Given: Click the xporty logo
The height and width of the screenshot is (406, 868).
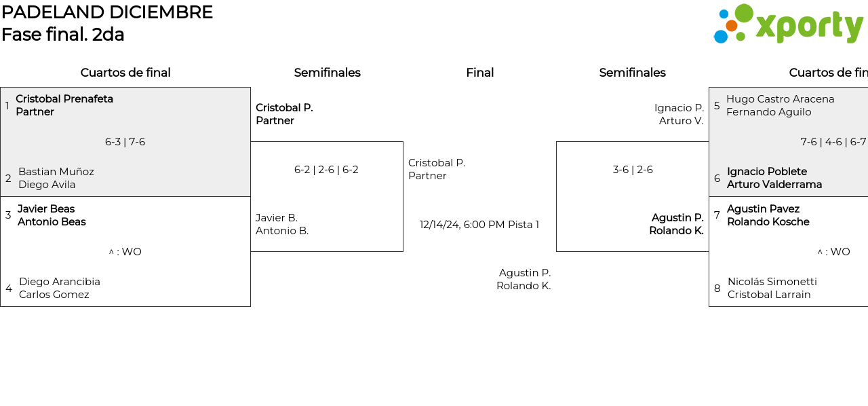Looking at the screenshot, I should click(788, 24).
